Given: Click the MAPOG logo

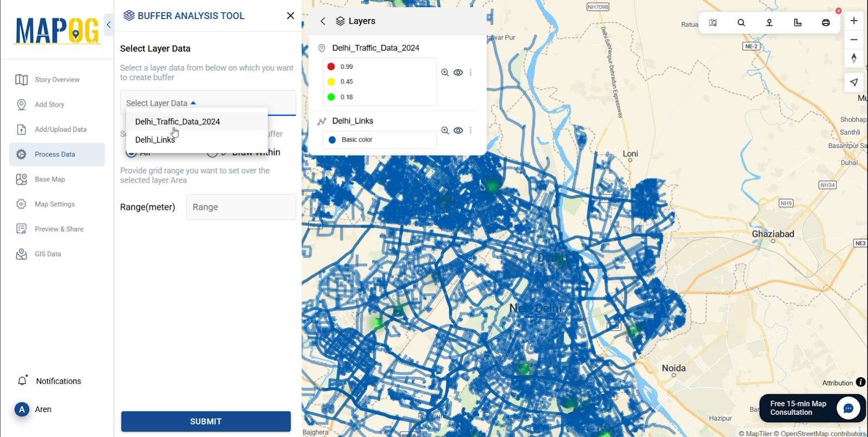Looking at the screenshot, I should (58, 30).
